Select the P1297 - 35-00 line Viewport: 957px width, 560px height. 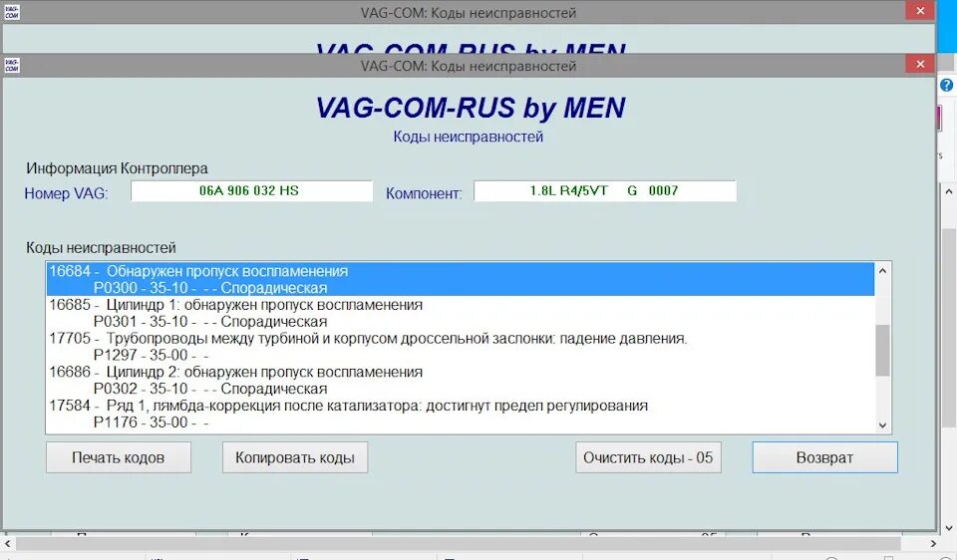(x=461, y=355)
